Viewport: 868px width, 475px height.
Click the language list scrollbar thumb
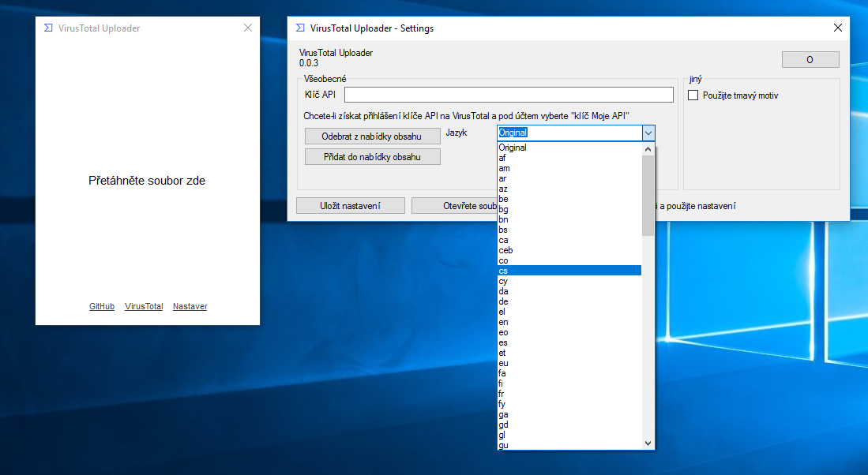coord(648,196)
